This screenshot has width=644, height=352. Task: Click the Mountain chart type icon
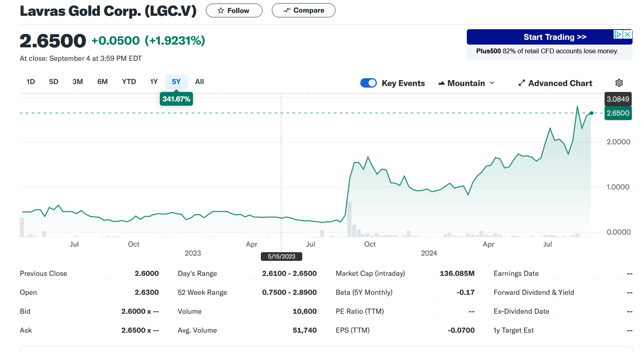click(x=442, y=83)
